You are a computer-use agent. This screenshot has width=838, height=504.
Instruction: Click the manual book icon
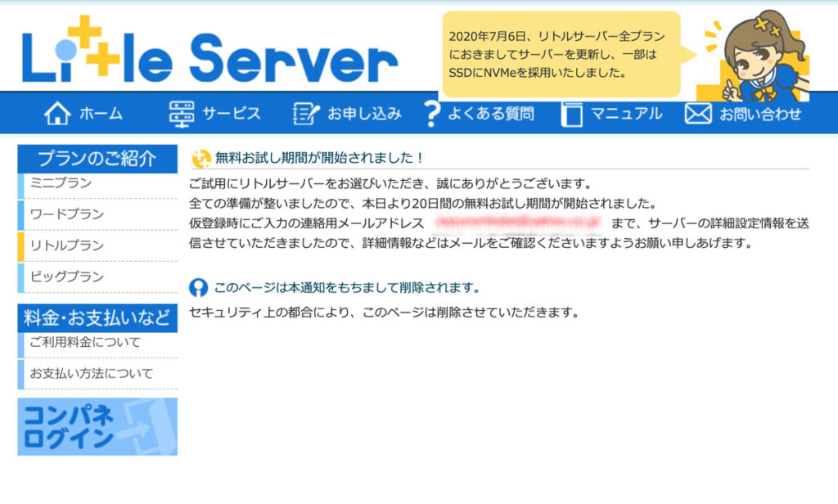coord(571,114)
